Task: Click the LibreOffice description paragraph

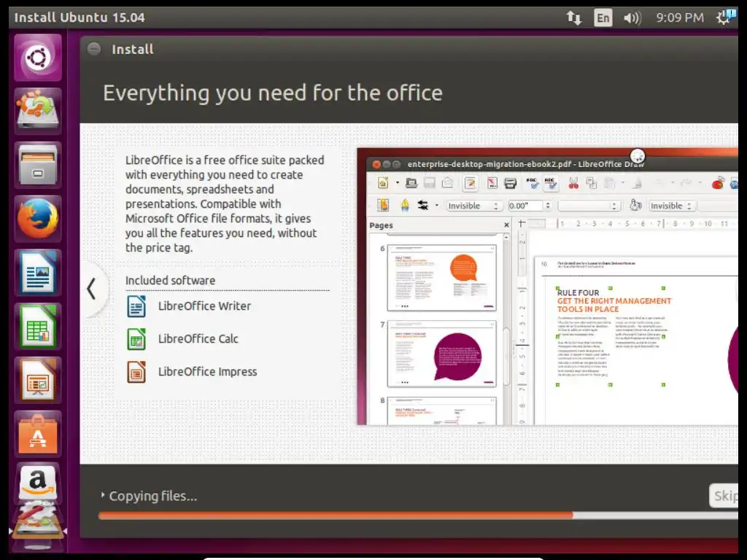Action: [x=225, y=204]
